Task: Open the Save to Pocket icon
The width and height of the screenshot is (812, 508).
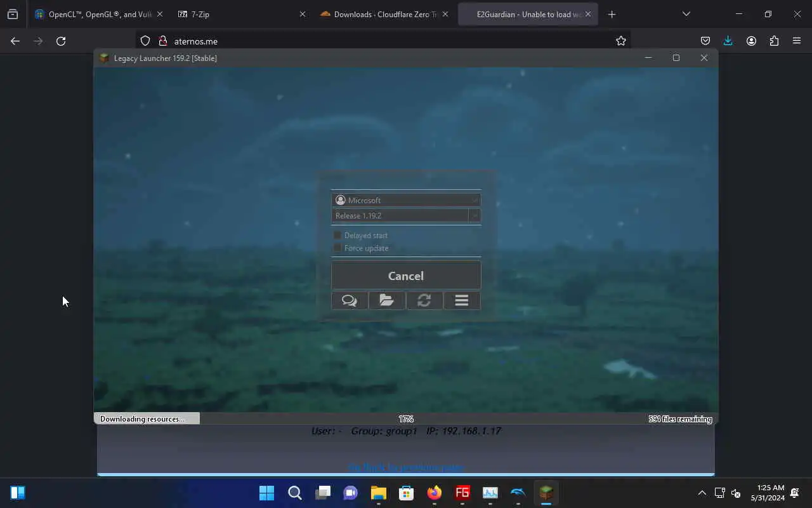Action: pyautogui.click(x=705, y=41)
